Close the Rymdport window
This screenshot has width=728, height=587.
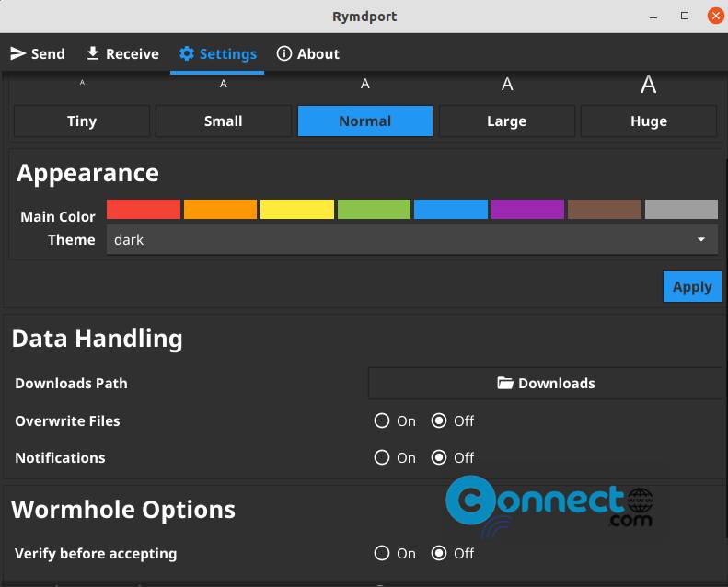click(715, 16)
